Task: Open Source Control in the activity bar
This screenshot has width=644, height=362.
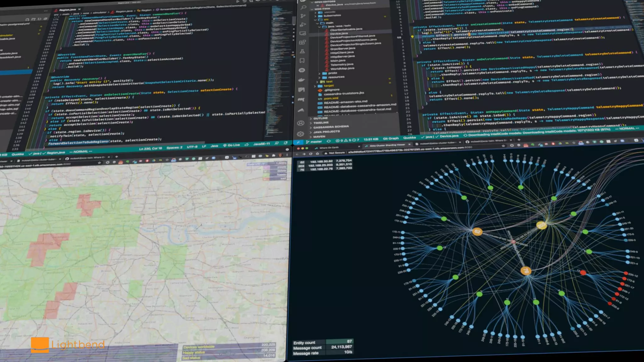Action: (x=303, y=16)
